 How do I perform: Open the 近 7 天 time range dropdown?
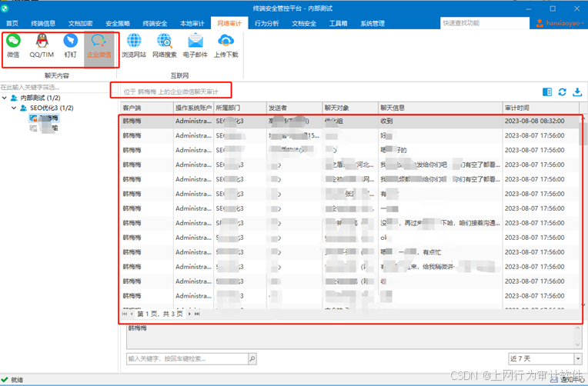[578, 358]
